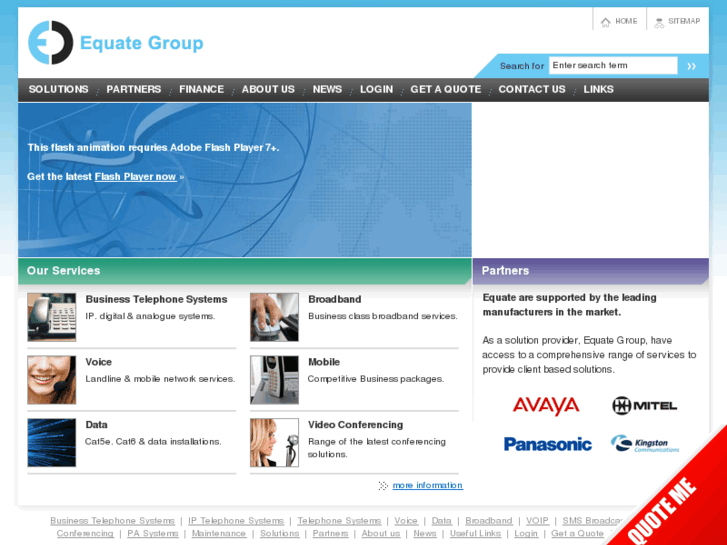Screen dimensions: 727x545
Task: Click the Partners purple header
Action: coord(591,271)
